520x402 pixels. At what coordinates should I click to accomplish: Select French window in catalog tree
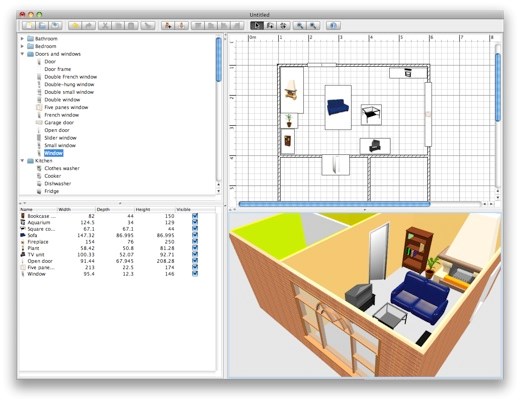point(62,115)
